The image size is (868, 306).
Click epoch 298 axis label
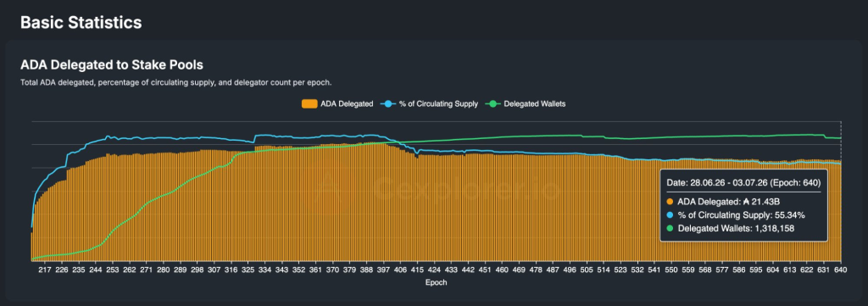(197, 270)
